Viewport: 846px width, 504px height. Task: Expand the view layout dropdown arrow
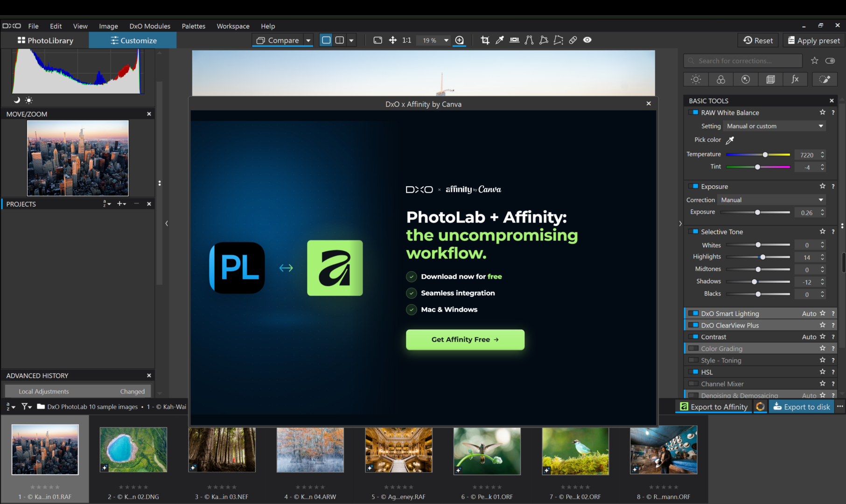pos(351,41)
